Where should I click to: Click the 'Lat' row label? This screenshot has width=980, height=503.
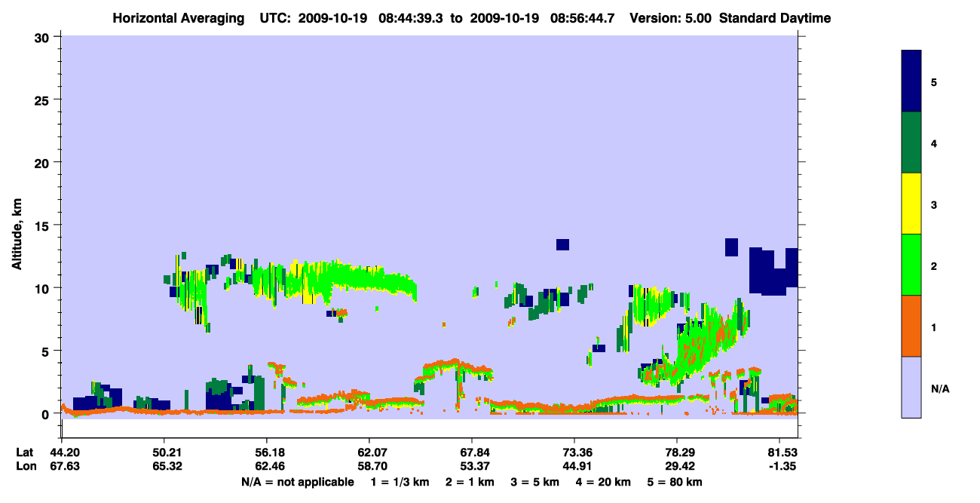pyautogui.click(x=23, y=452)
